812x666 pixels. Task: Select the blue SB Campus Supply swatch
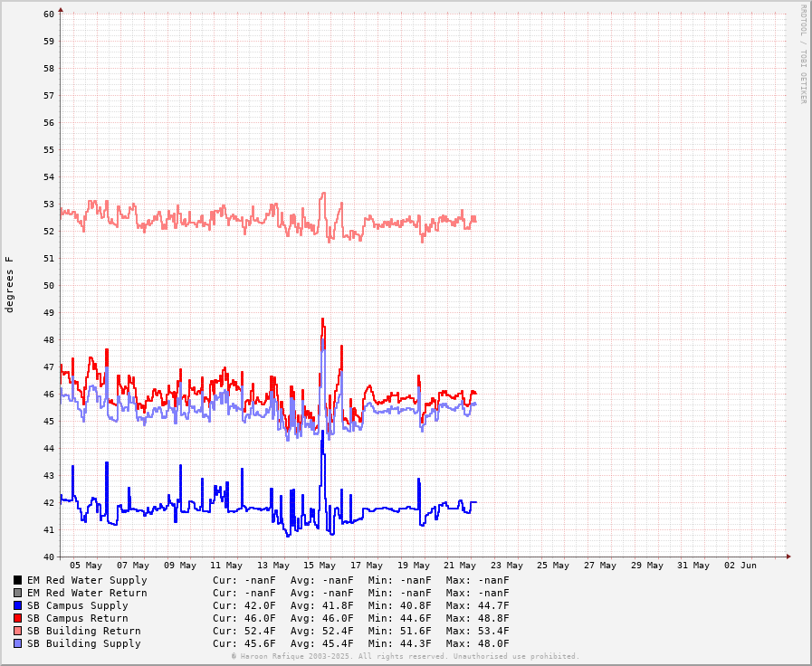(17, 605)
